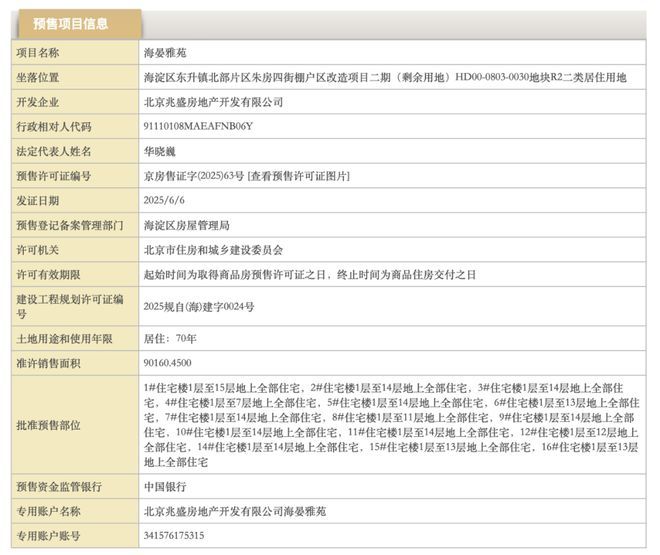Click 海淀区房屋管理局 department value

click(x=187, y=226)
